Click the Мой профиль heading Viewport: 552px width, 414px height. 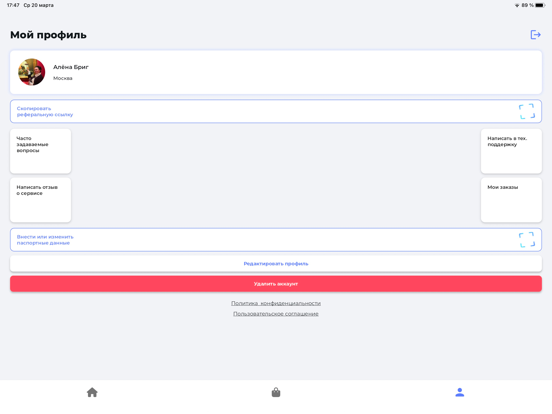pos(48,35)
